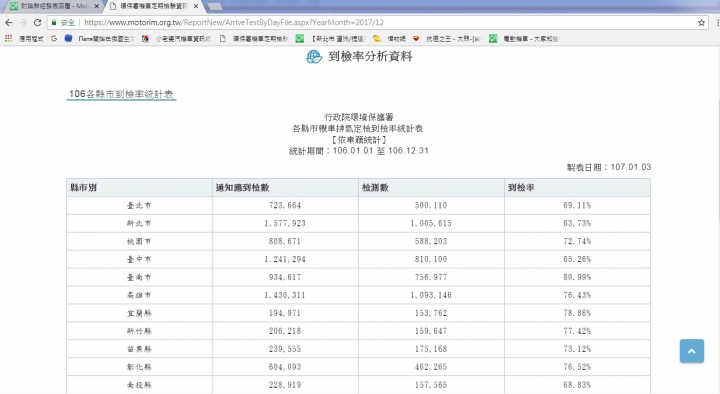The image size is (720, 394).
Task: Select the 臺南市 row label
Action: click(139, 277)
